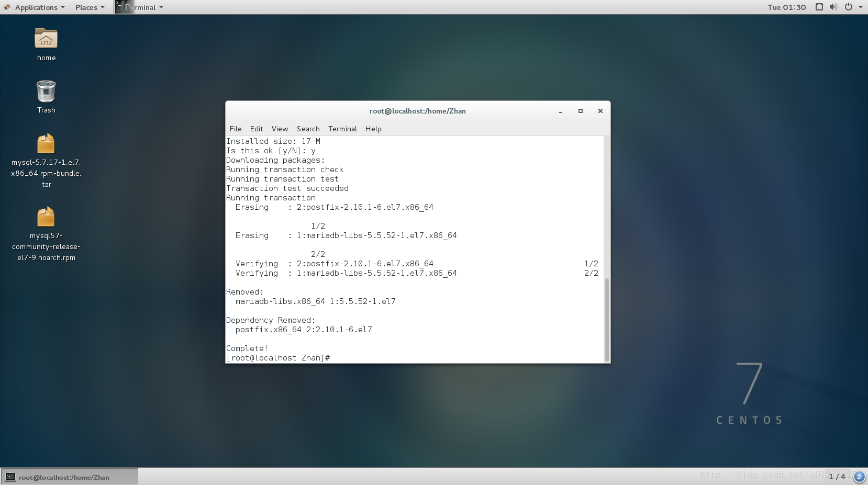Click the volume speaker icon
The image size is (868, 485).
click(833, 7)
